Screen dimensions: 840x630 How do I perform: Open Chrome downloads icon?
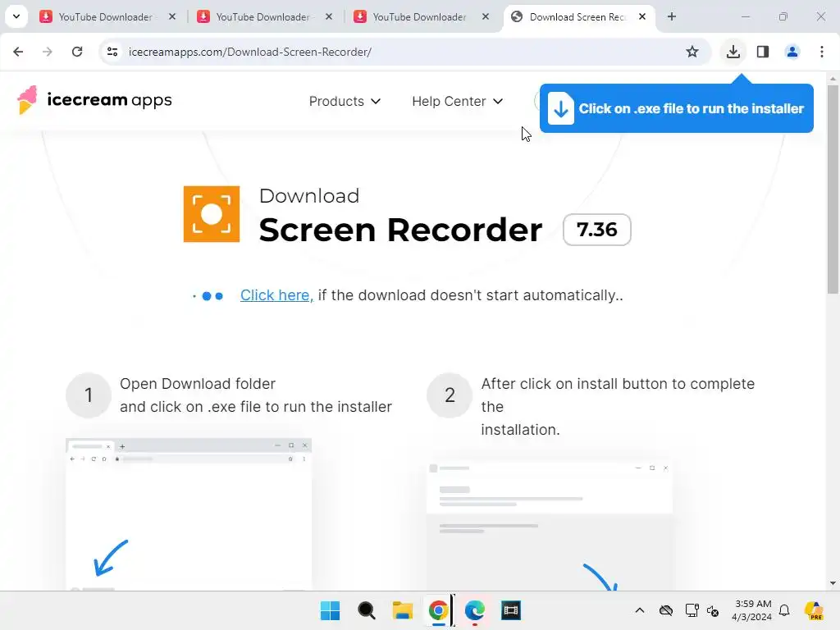point(733,52)
